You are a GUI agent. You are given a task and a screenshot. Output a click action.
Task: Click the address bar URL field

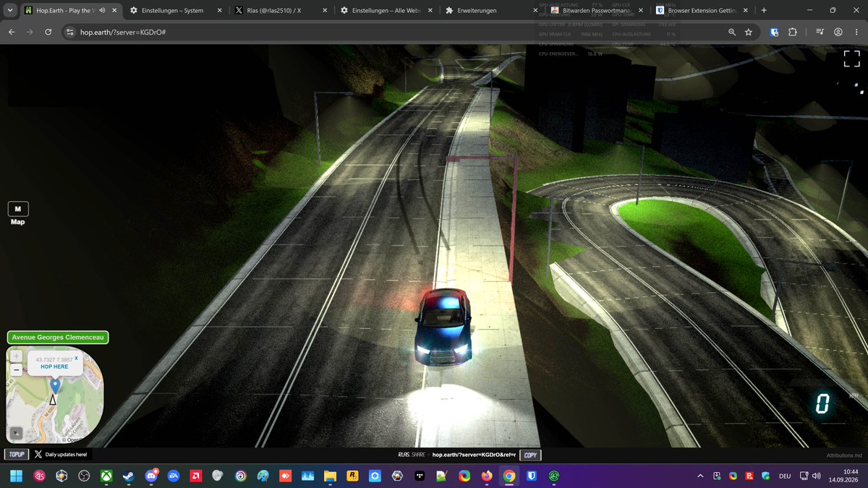399,33
